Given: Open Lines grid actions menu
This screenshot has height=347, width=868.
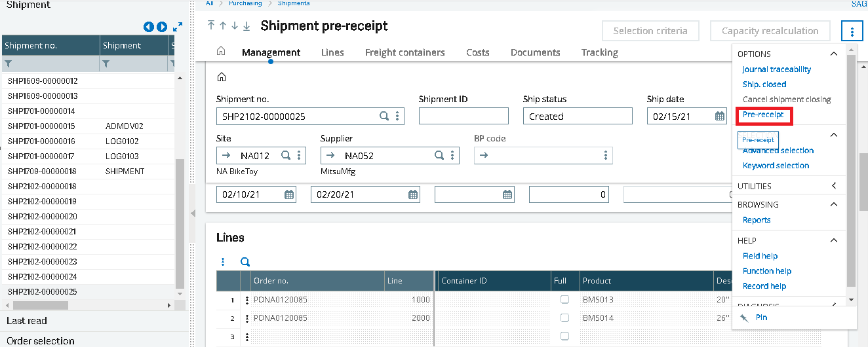Looking at the screenshot, I should (x=223, y=261).
